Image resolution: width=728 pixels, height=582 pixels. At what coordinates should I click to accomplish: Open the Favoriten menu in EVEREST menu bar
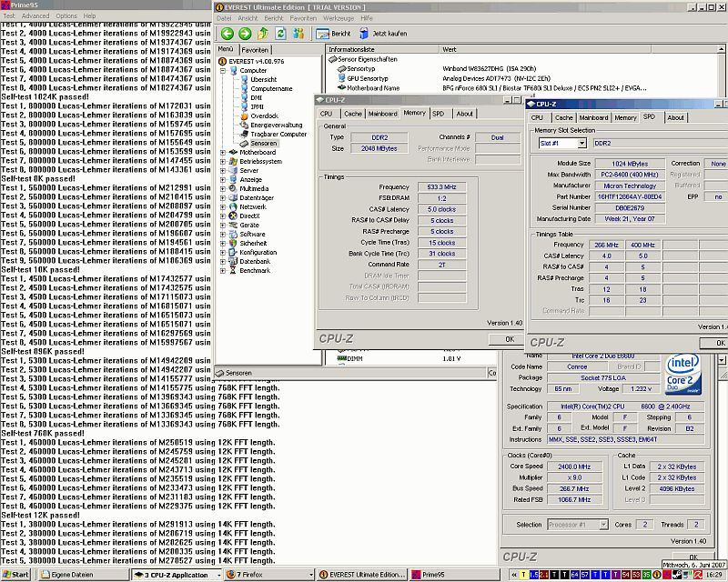coord(303,18)
